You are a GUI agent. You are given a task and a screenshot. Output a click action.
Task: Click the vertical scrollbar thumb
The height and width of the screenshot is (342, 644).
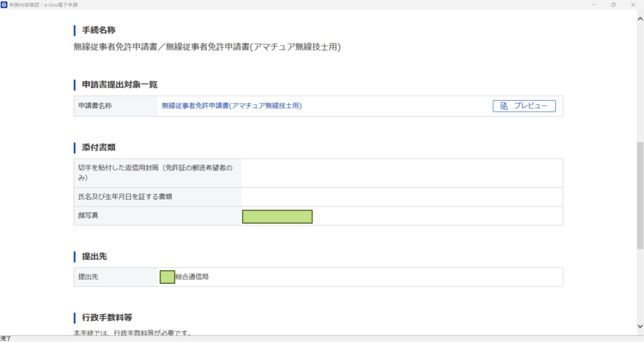(x=640, y=195)
